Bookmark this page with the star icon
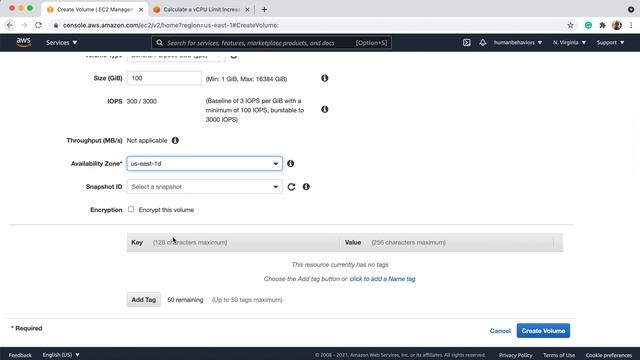The image size is (640, 360). (x=570, y=25)
